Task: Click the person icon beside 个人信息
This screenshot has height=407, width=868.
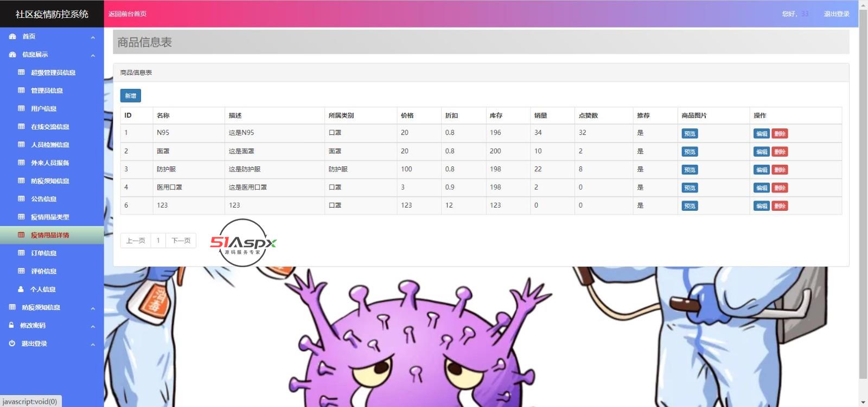Action: pos(21,289)
